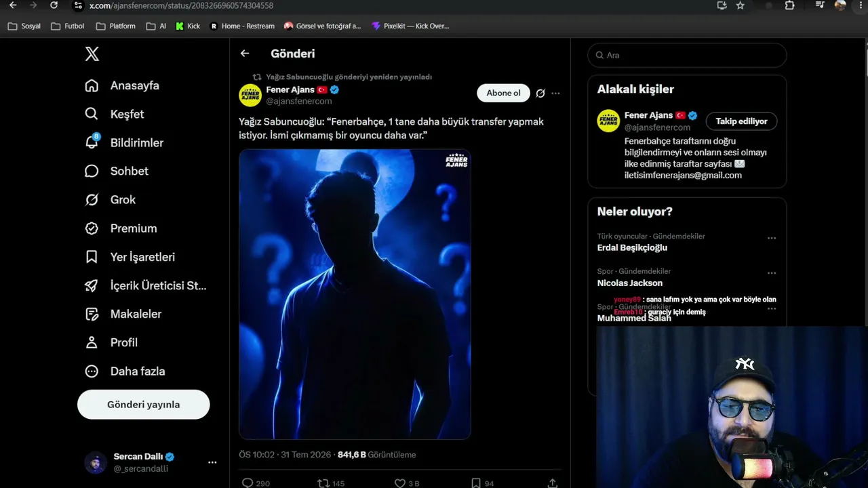Open the Home - Restream bookmark

(x=242, y=26)
